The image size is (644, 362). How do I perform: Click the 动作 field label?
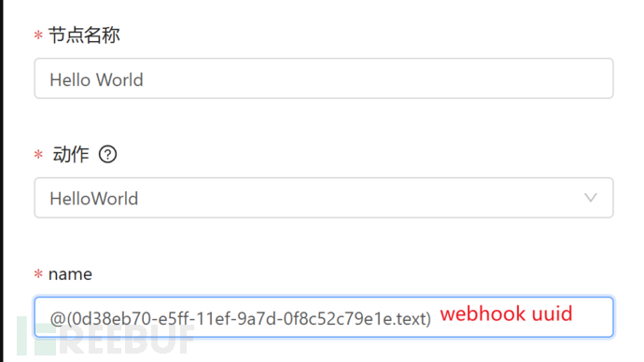(x=71, y=155)
